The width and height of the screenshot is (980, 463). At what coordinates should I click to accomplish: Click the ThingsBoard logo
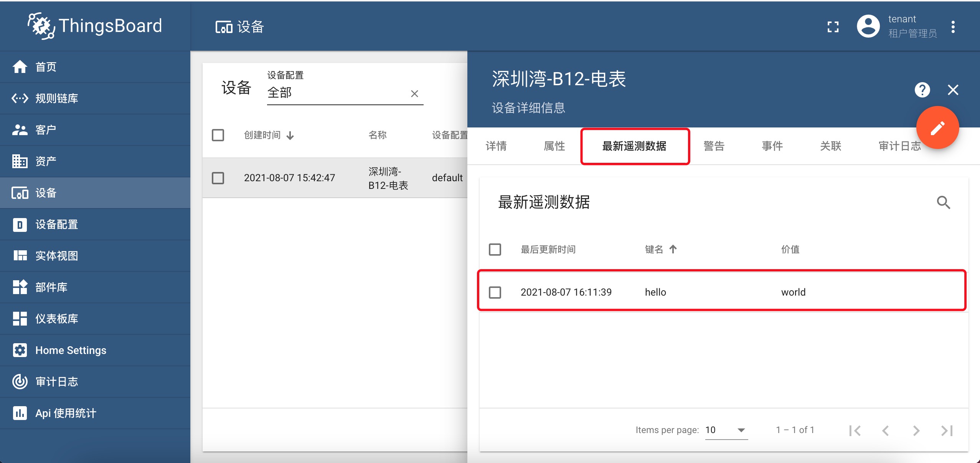95,26
